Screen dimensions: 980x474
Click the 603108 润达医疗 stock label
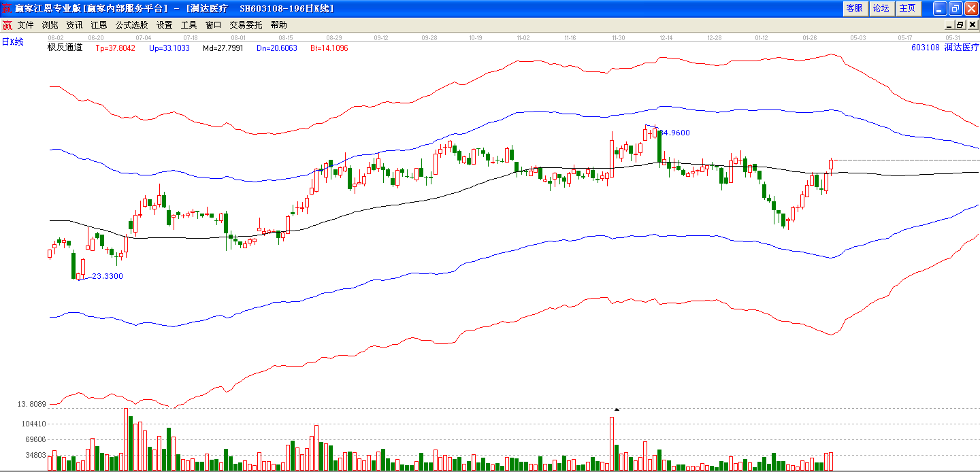coord(945,48)
